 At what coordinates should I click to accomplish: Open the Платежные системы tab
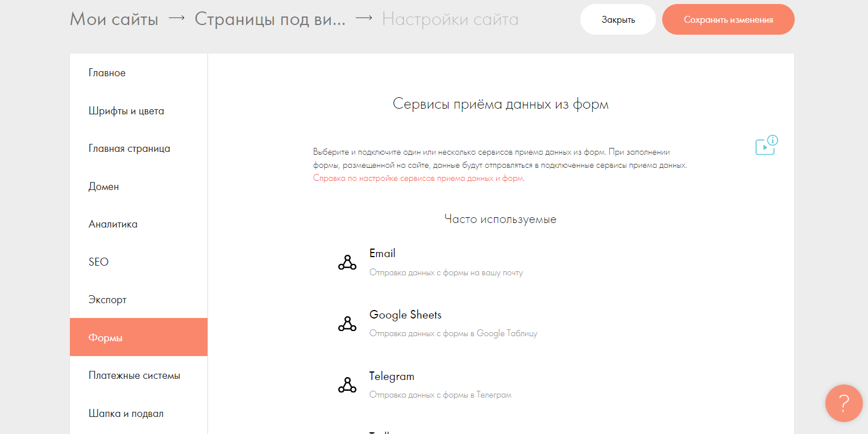click(x=139, y=375)
